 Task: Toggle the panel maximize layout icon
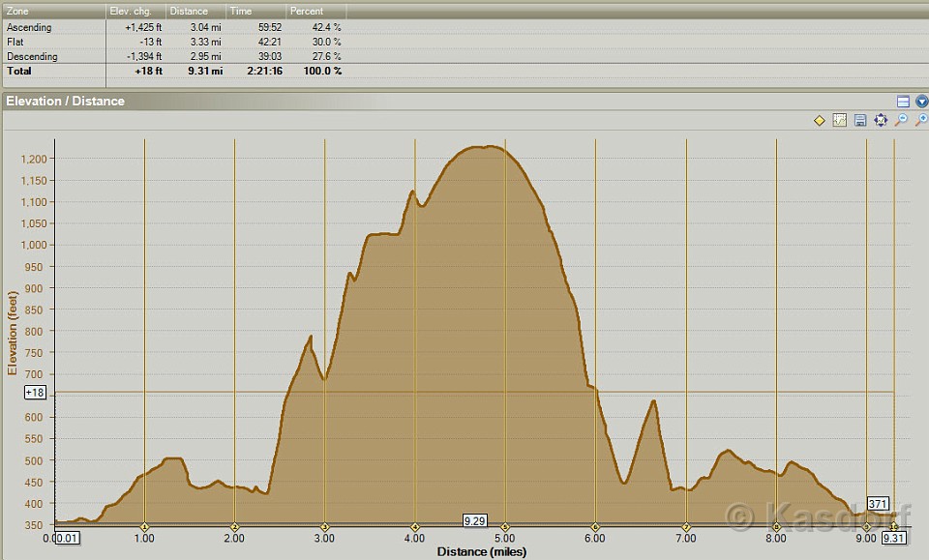(x=903, y=102)
